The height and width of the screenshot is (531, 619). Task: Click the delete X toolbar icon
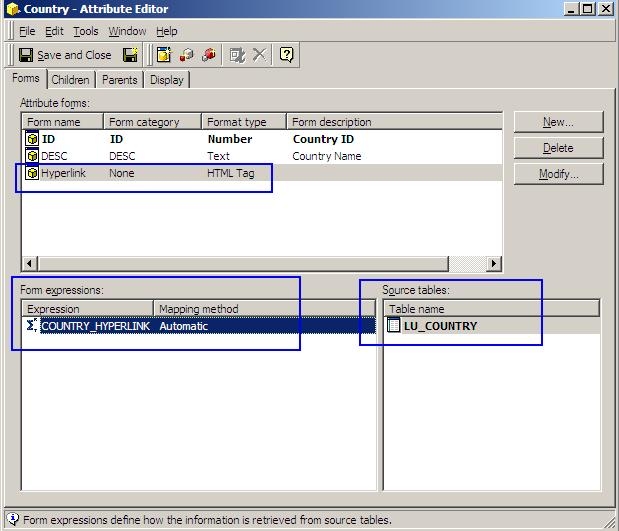click(x=259, y=55)
